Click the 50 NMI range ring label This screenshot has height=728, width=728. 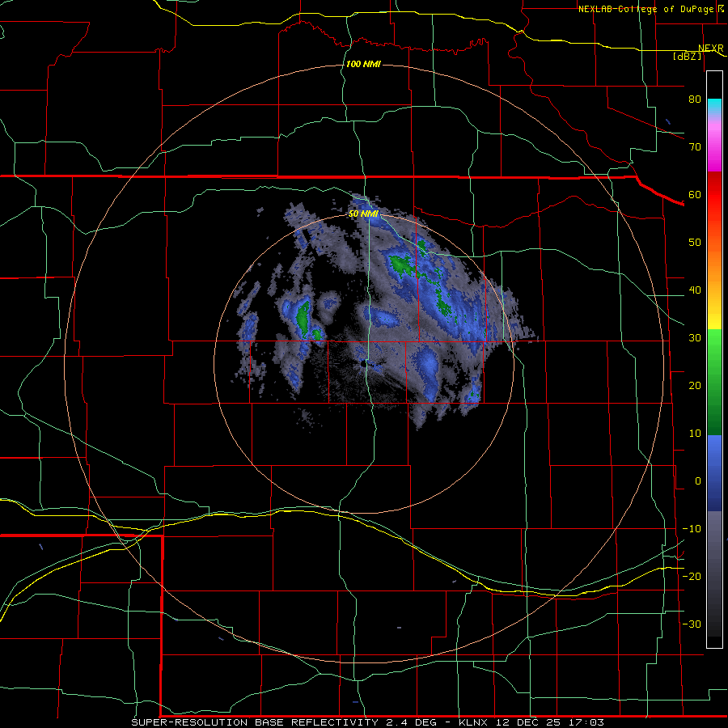pos(363,214)
